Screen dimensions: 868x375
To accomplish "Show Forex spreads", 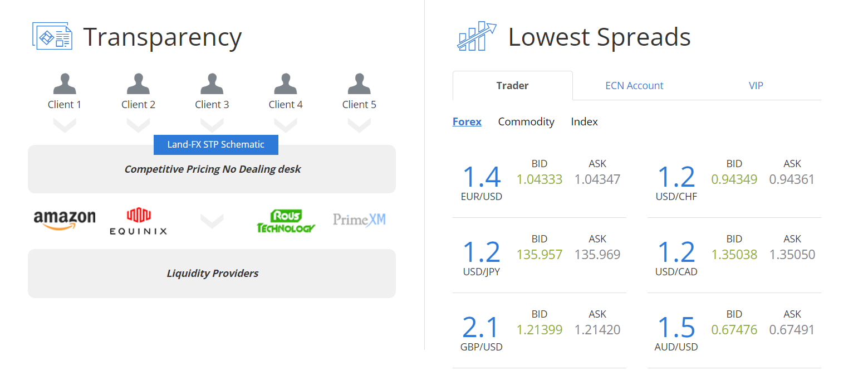I will pyautogui.click(x=467, y=121).
